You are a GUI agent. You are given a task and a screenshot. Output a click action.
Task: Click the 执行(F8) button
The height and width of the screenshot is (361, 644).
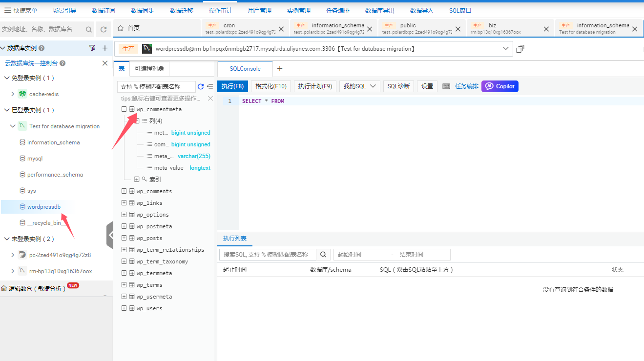point(232,86)
